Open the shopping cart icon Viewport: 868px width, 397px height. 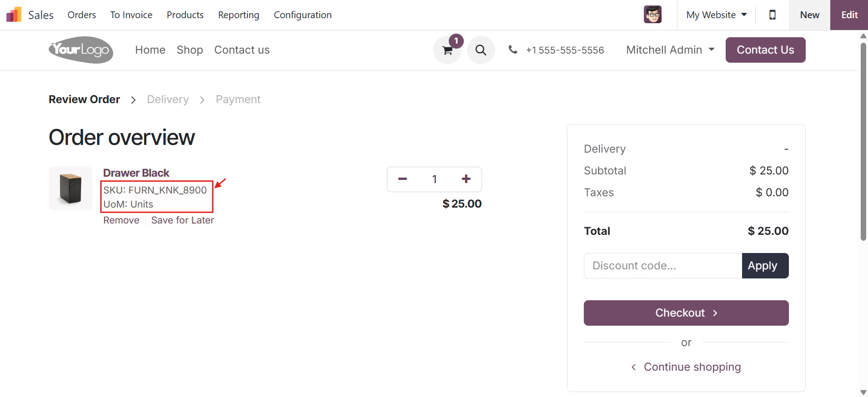pos(447,50)
